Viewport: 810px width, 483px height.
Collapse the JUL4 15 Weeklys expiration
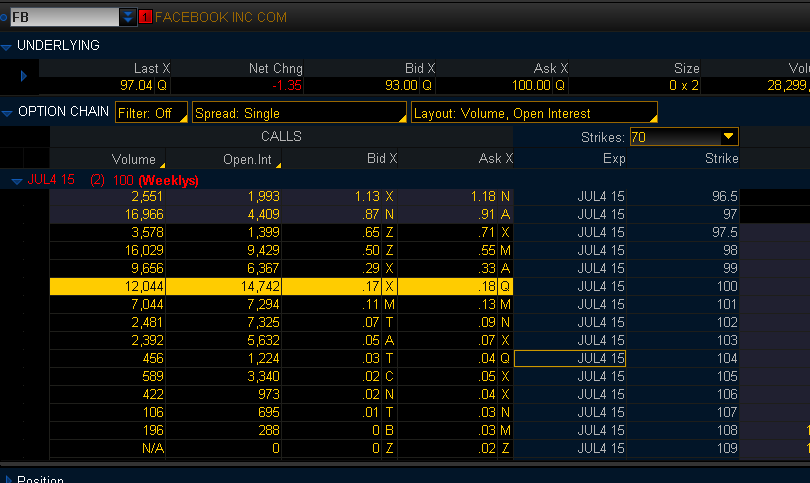[x=17, y=181]
